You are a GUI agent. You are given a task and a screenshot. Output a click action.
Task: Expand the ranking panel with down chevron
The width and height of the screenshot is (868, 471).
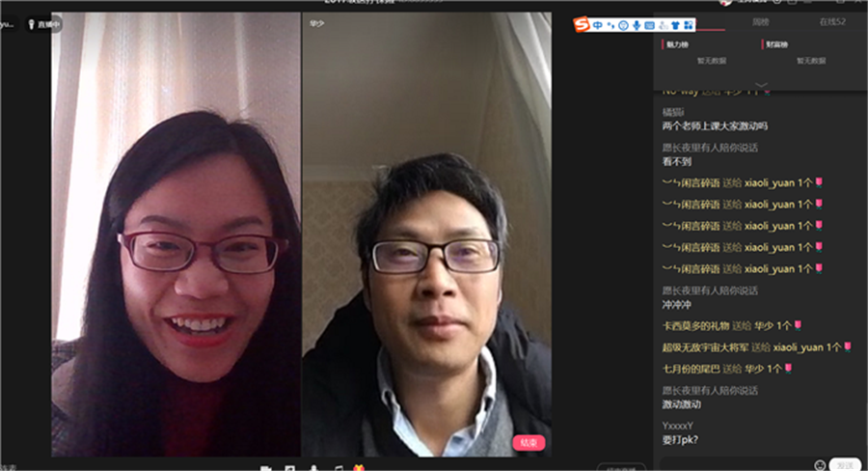(x=761, y=85)
